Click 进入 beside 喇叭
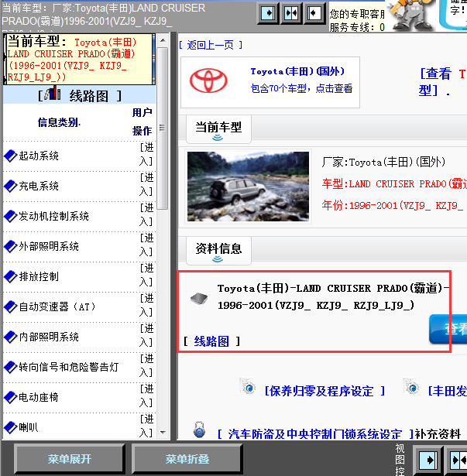 click(146, 426)
